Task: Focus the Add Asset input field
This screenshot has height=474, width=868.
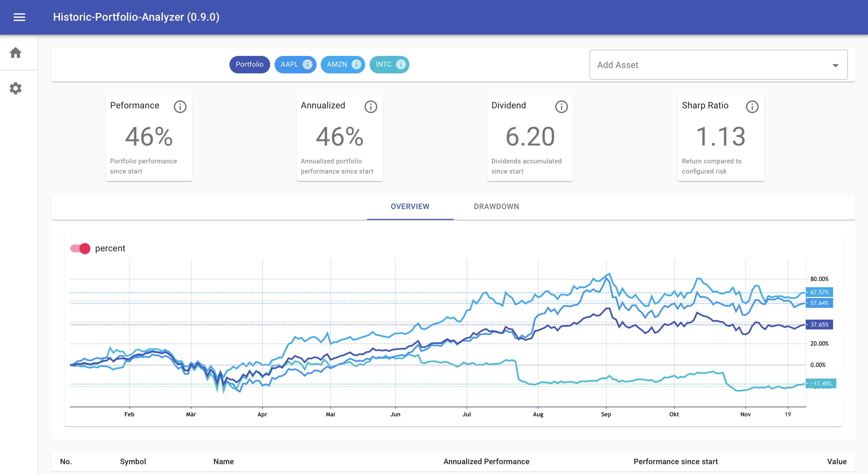Action: point(718,65)
